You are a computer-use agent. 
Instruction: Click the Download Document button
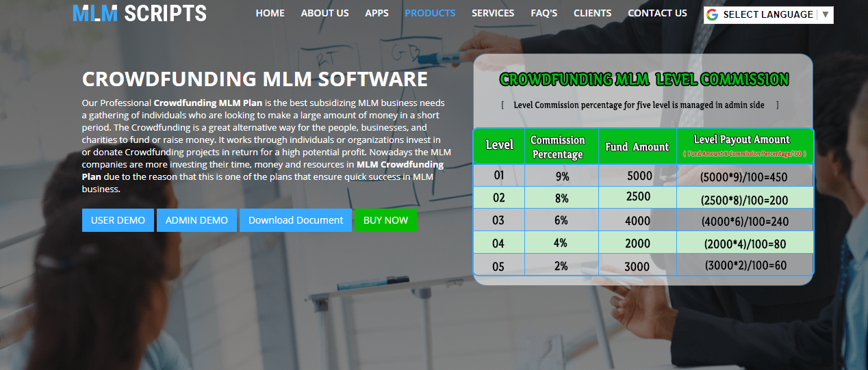(x=296, y=220)
